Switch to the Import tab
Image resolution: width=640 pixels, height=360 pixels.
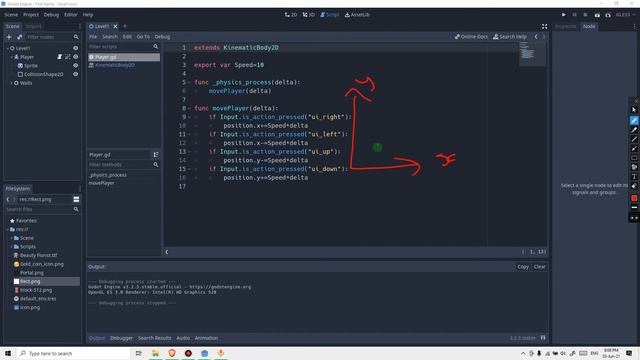[33, 26]
